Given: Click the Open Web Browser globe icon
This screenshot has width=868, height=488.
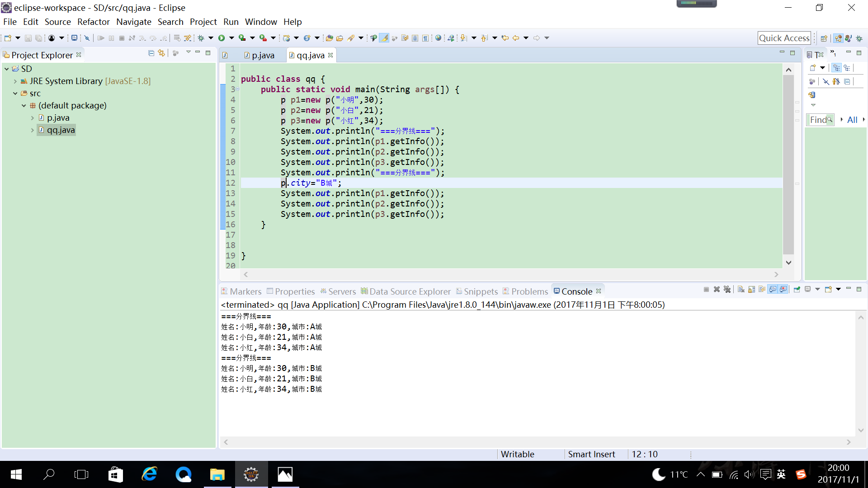Looking at the screenshot, I should (x=438, y=38).
